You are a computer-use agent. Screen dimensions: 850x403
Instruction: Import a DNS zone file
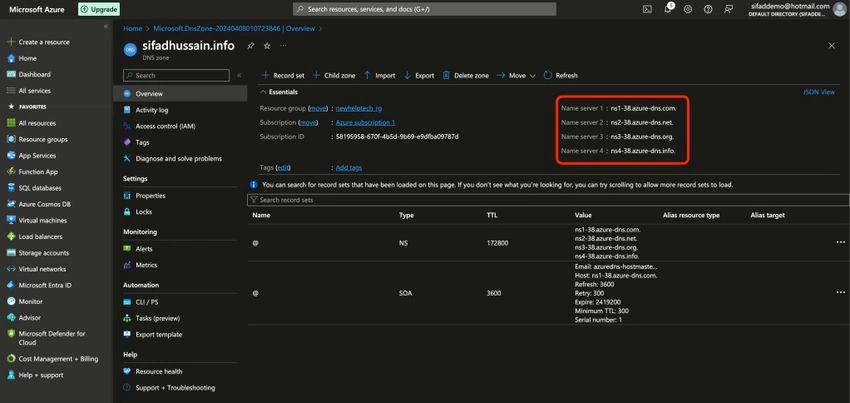379,75
